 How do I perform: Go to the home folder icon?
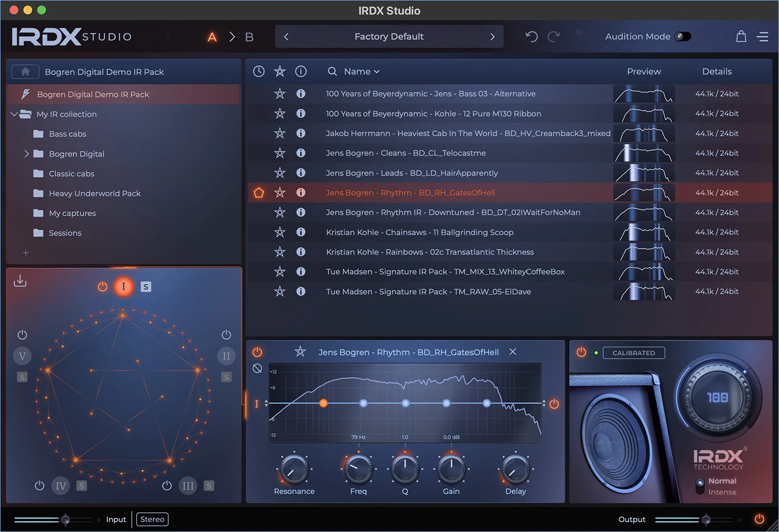click(25, 72)
